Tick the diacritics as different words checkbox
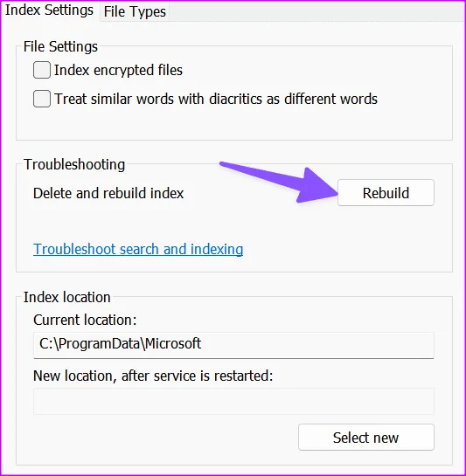 42,99
